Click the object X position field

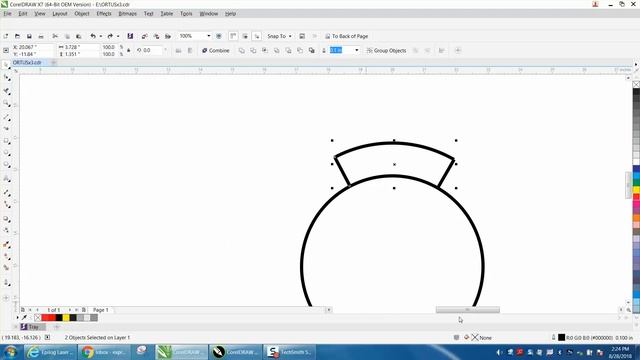pos(33,47)
